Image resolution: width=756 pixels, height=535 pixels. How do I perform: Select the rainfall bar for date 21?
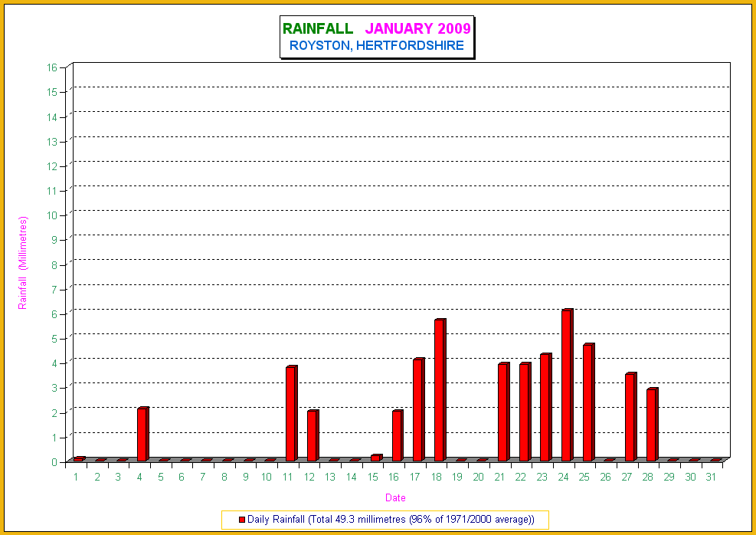tap(504, 412)
